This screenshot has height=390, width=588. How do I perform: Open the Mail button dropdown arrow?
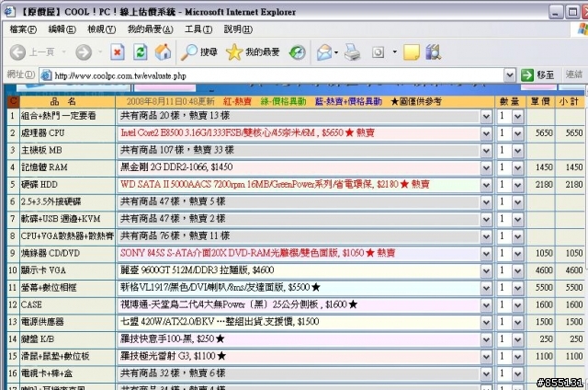pos(336,52)
